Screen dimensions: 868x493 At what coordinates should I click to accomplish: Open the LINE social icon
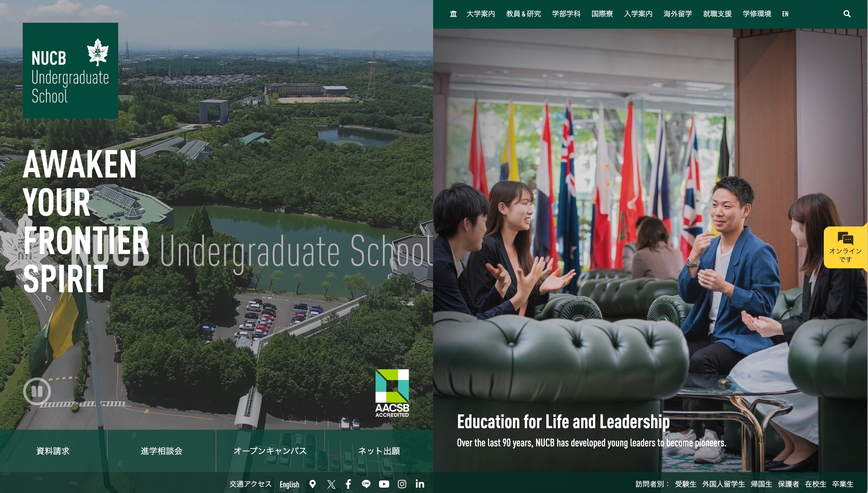tap(366, 484)
